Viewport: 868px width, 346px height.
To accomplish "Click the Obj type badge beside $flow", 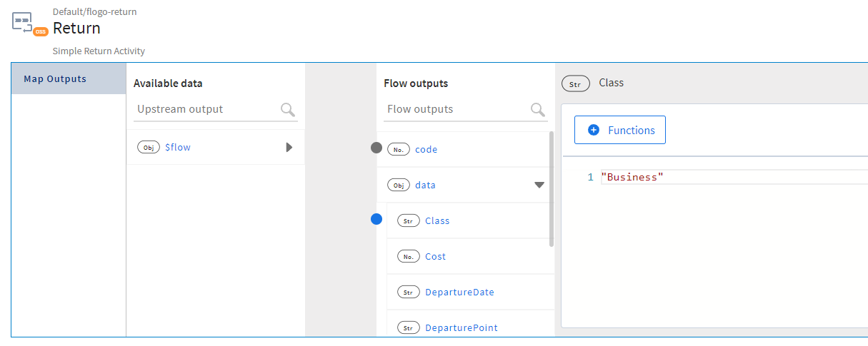I will coord(149,148).
